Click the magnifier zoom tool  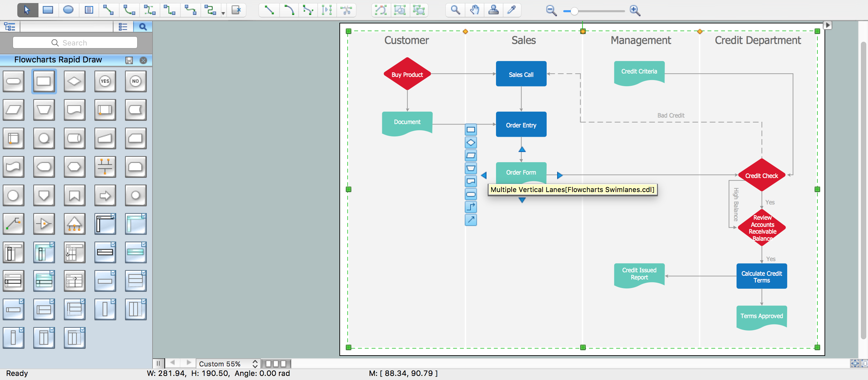[455, 10]
